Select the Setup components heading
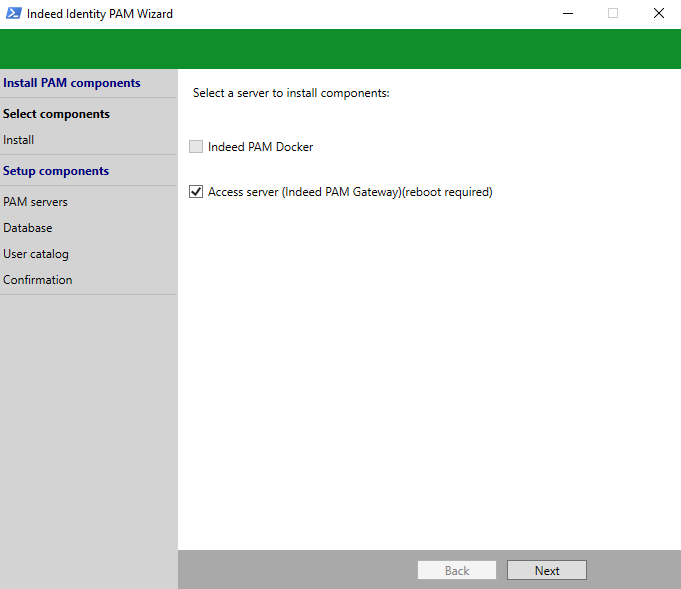This screenshot has width=681, height=589. pyautogui.click(x=56, y=171)
